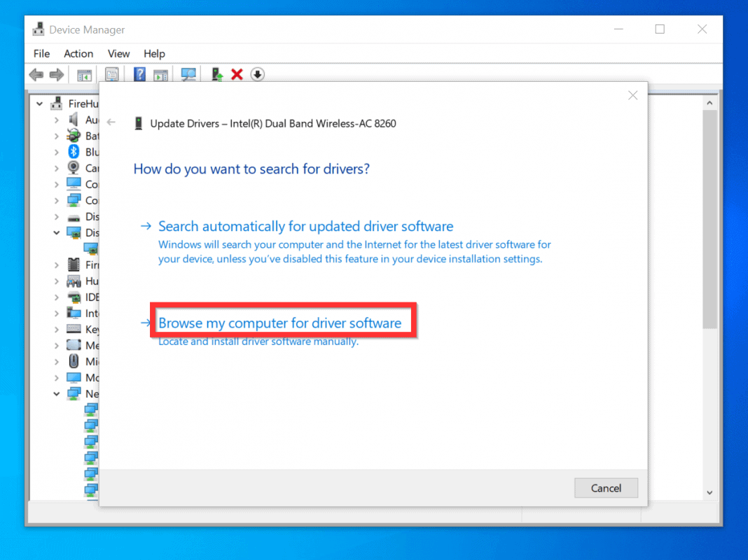Click the blue Help question-mark icon
The image size is (748, 560).
click(139, 74)
